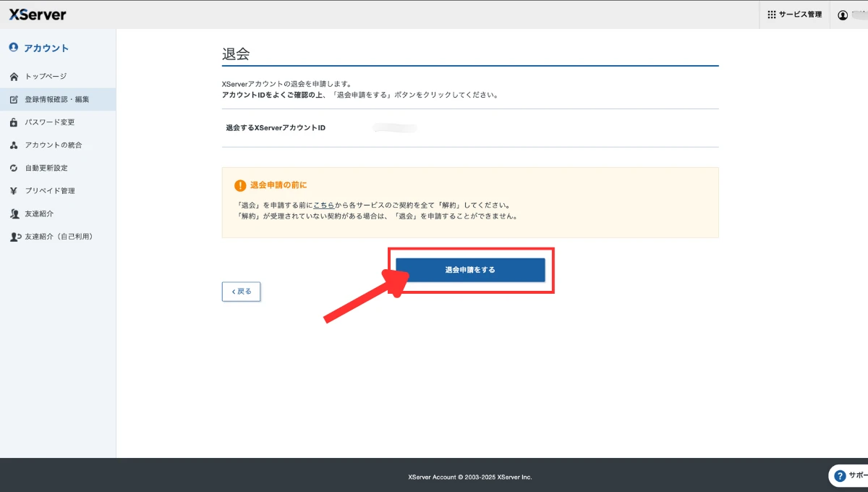
Task: Click the XServer logo
Action: (37, 14)
